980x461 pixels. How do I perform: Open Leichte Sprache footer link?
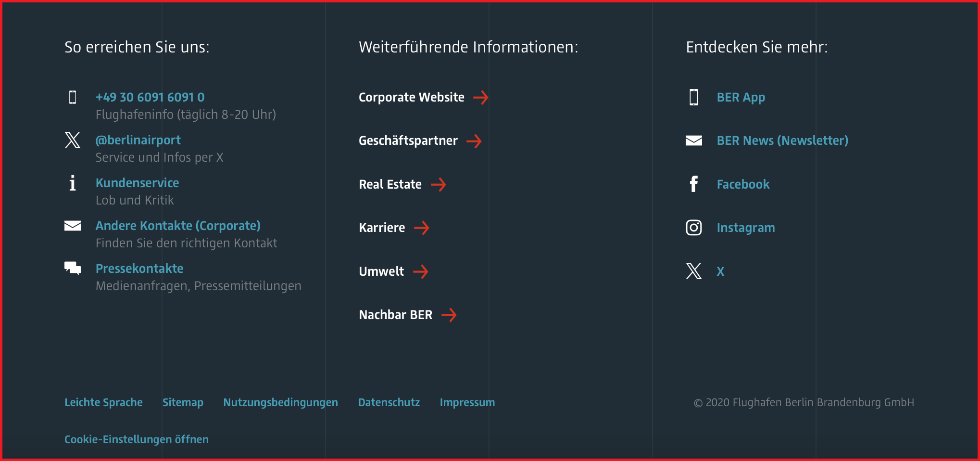click(103, 402)
